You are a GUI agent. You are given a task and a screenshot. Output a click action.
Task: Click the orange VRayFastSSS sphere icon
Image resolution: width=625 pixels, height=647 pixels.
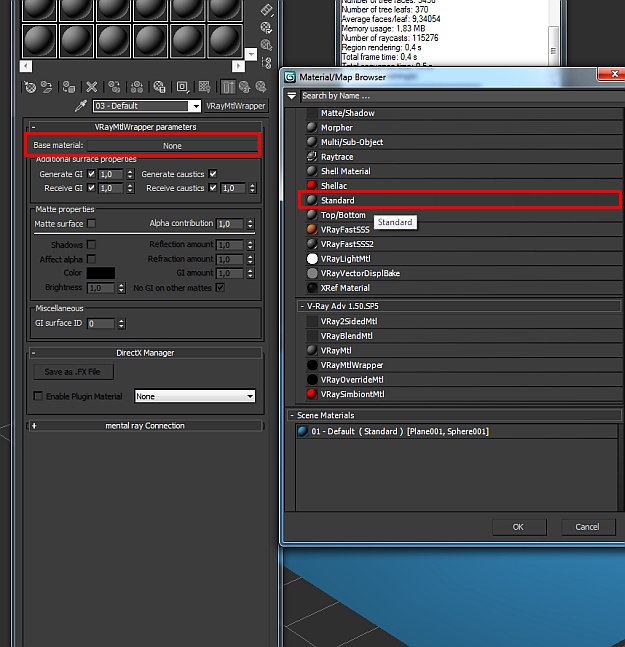[x=312, y=229]
